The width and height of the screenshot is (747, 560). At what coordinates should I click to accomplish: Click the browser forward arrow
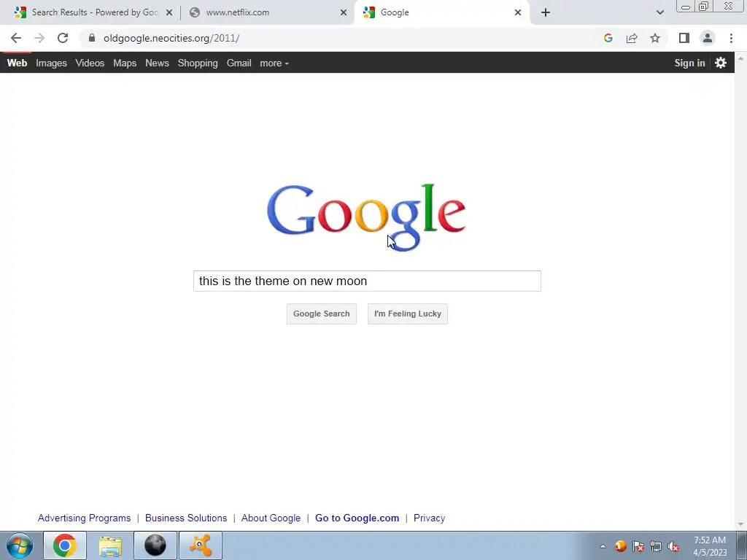pos(39,38)
